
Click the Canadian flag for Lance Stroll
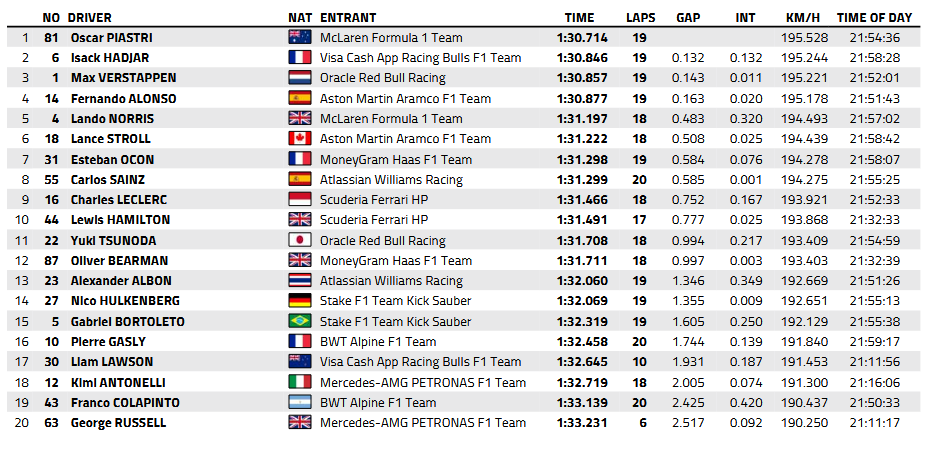(300, 139)
